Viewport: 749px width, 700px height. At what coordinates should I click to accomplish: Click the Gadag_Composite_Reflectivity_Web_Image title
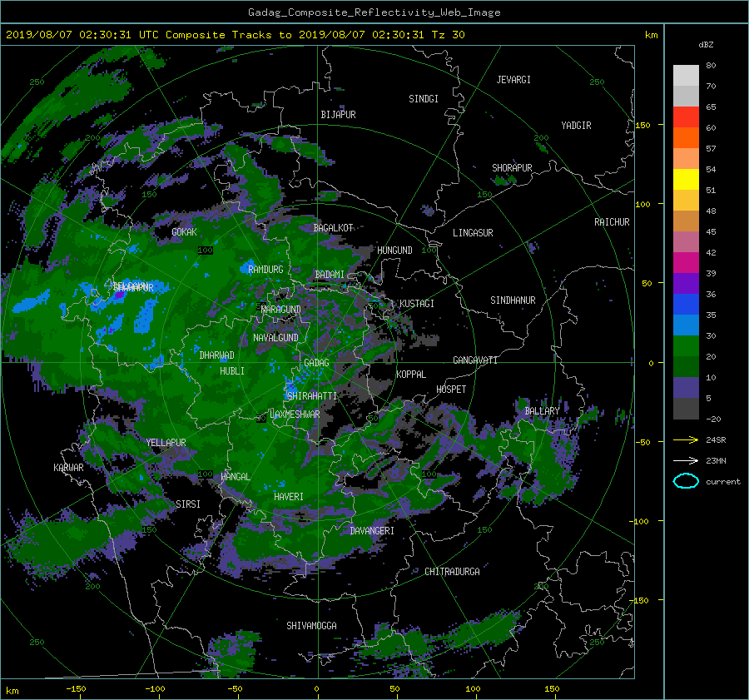374,12
